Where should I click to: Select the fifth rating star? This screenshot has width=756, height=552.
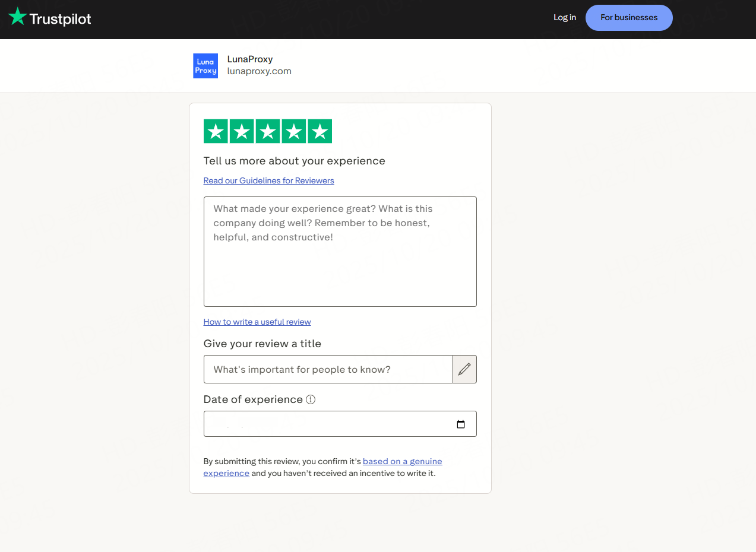click(x=320, y=131)
